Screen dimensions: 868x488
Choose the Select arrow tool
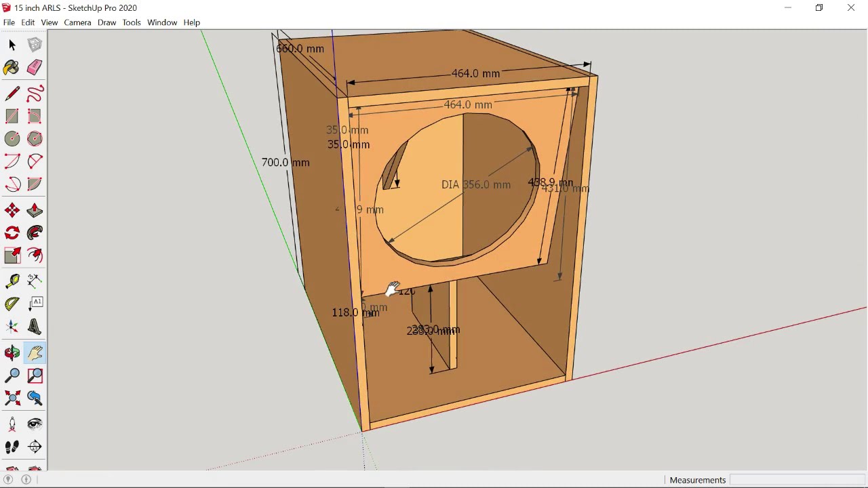pos(12,45)
